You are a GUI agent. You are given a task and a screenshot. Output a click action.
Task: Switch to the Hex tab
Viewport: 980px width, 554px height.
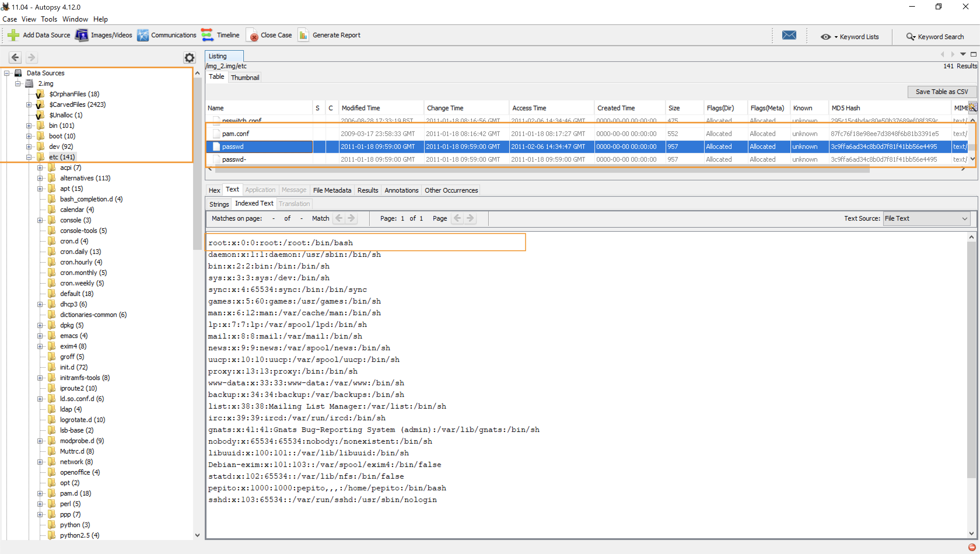click(214, 190)
